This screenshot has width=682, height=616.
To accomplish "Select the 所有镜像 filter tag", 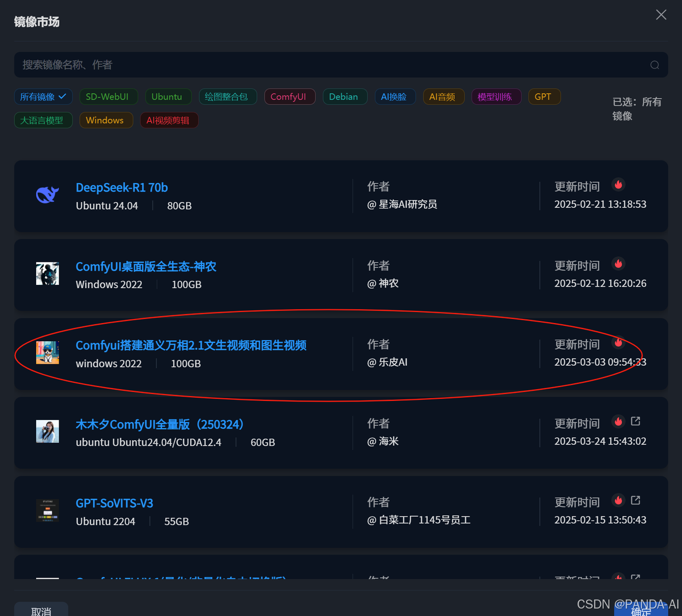I will tap(43, 97).
